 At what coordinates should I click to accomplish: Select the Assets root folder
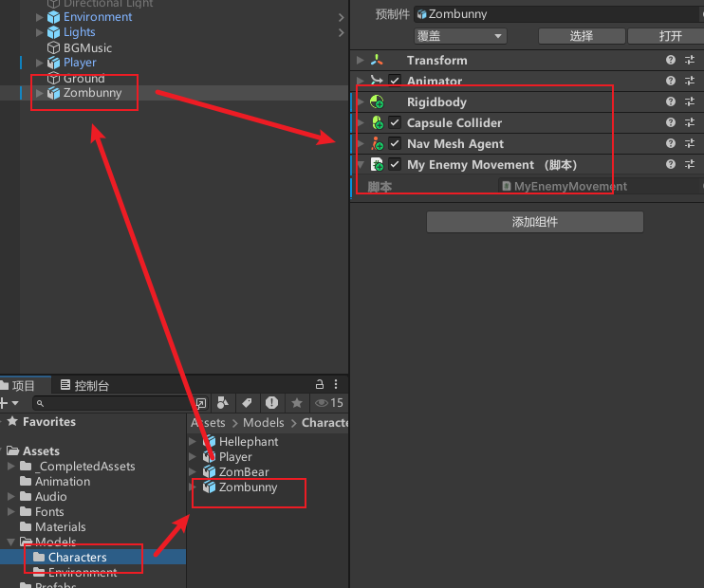pos(41,450)
